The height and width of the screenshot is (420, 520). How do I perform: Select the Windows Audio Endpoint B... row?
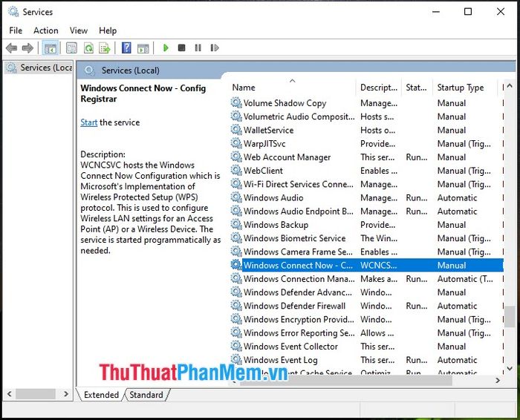(x=367, y=211)
